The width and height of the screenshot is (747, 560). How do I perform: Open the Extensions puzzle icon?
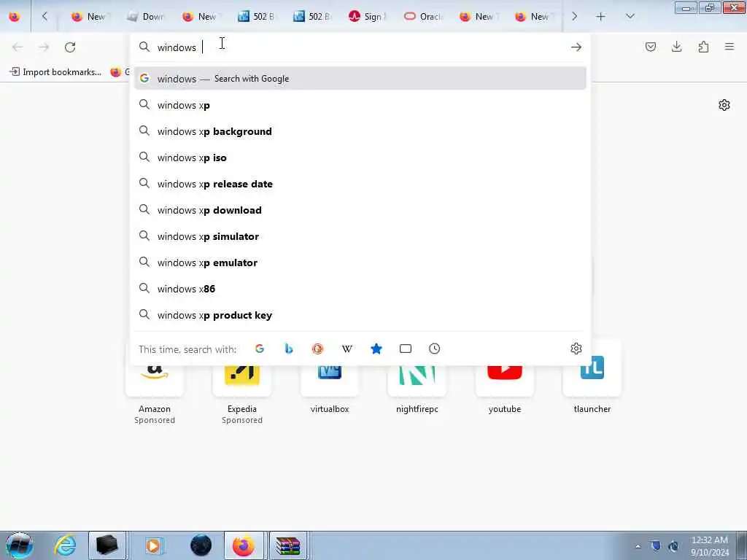[704, 47]
